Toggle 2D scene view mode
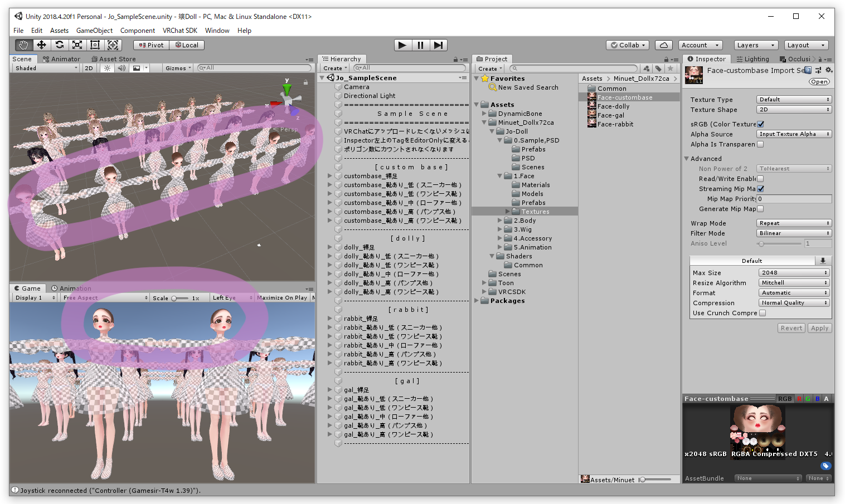Image resolution: width=845 pixels, height=504 pixels. 89,68
